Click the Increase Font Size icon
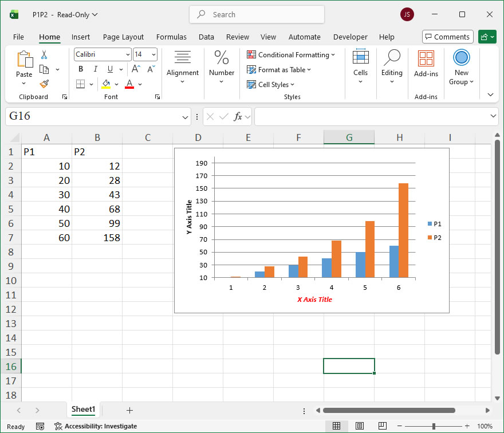This screenshot has height=433, width=504. tap(136, 69)
